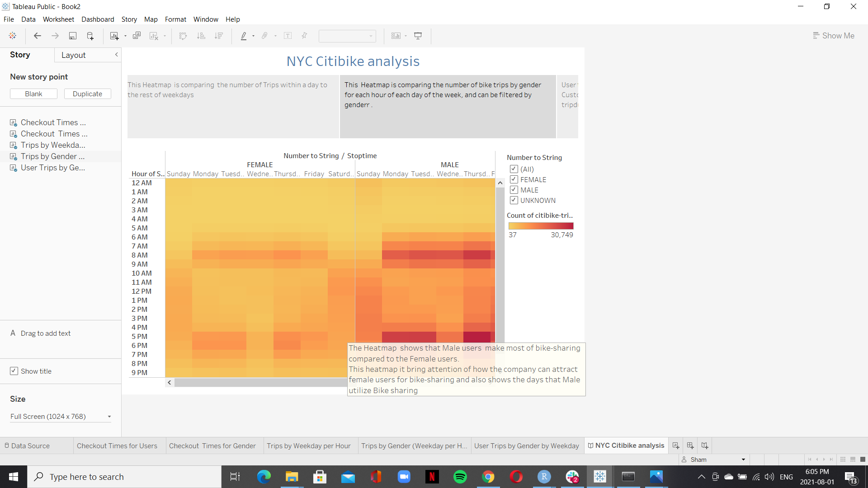Open the Dashboard menu
The width and height of the screenshot is (868, 488).
98,19
